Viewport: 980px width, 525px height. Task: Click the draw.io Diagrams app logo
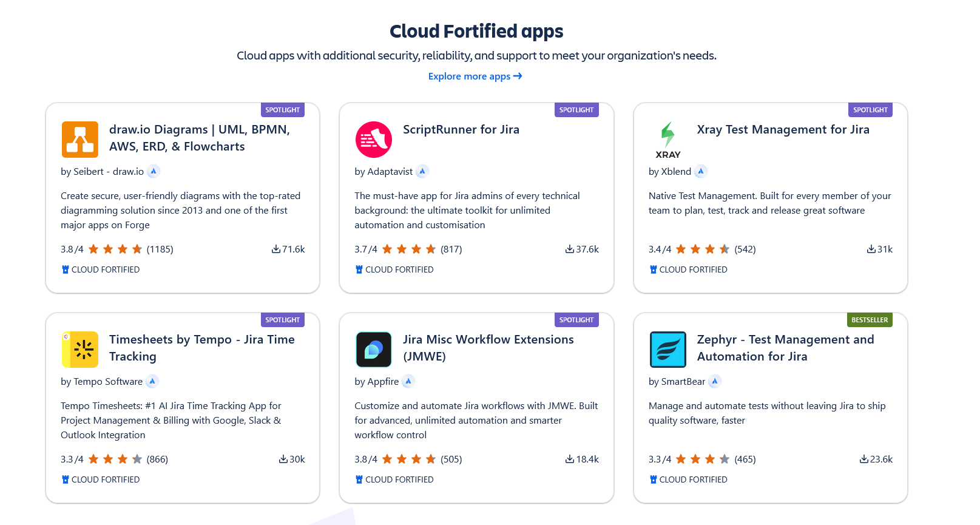(79, 140)
